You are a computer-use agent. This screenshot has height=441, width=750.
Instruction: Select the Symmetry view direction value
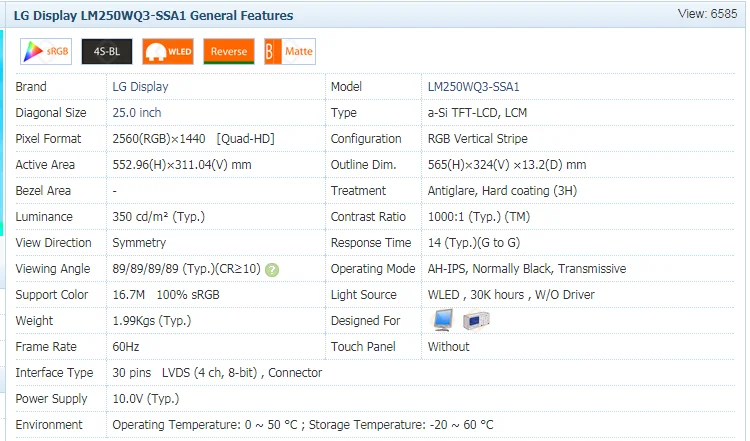tap(139, 243)
